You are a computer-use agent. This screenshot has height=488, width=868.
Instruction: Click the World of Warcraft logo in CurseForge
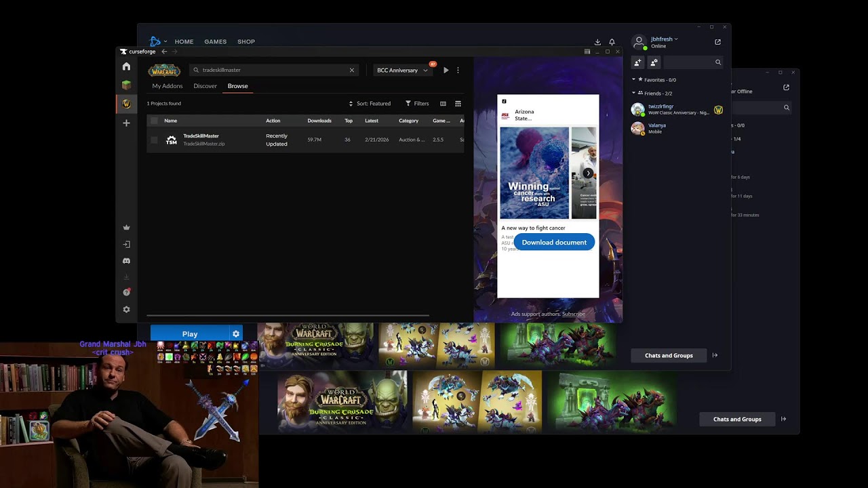point(164,70)
